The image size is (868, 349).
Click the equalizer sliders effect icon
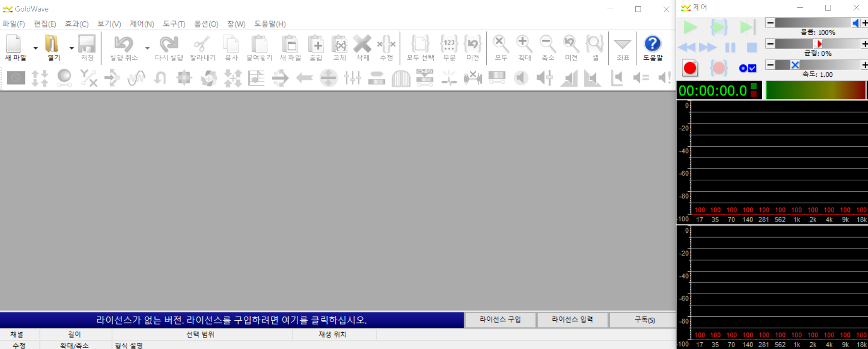pos(352,77)
